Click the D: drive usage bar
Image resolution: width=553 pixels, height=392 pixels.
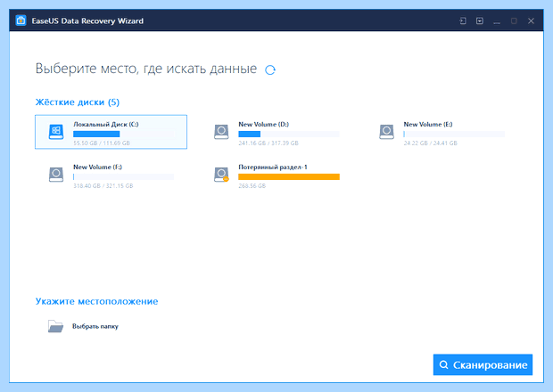point(289,134)
